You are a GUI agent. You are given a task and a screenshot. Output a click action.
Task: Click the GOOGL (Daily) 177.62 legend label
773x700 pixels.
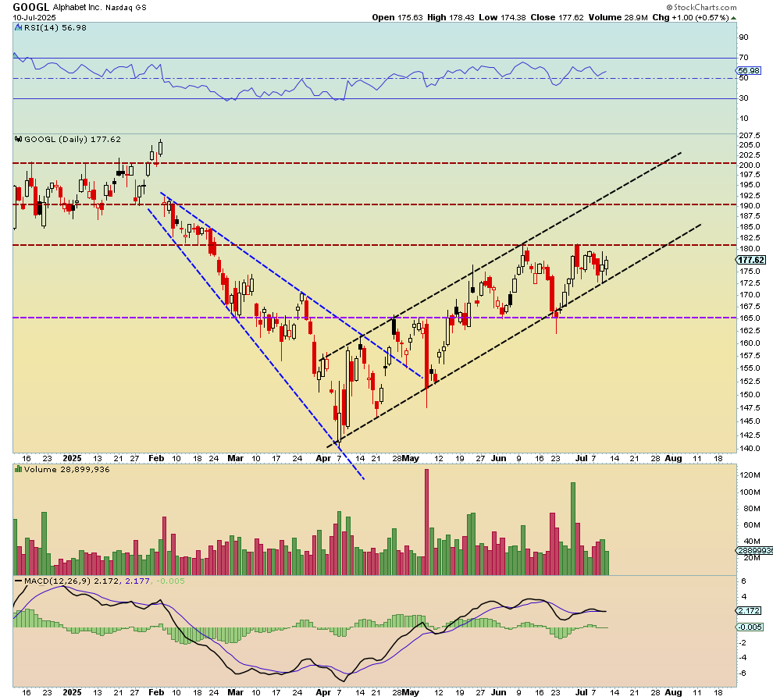pos(73,140)
